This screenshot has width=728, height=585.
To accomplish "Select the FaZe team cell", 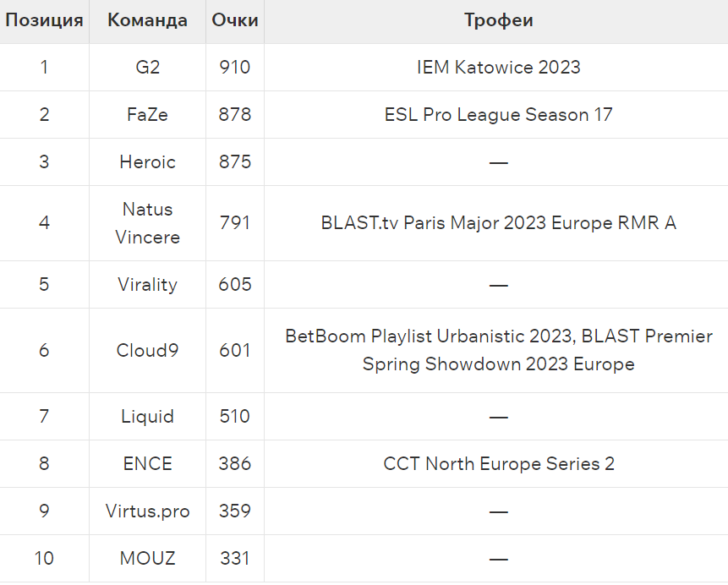I will point(147,115).
